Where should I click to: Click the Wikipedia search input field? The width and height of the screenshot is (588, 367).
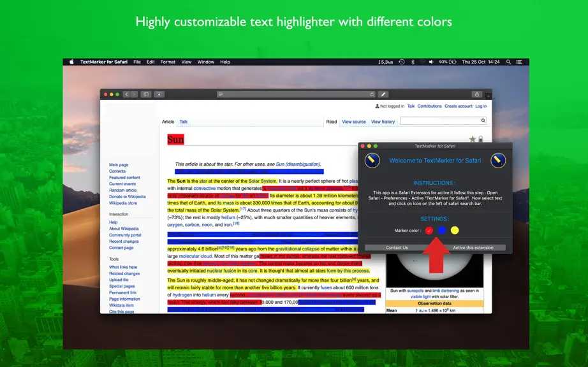pyautogui.click(x=440, y=120)
